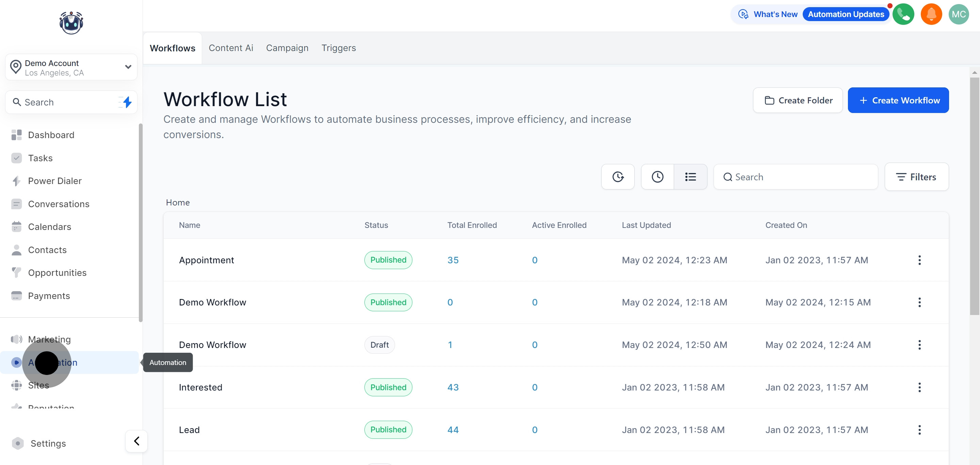Open the orange notifications bell
Screen dimensions: 980x465
(931, 14)
